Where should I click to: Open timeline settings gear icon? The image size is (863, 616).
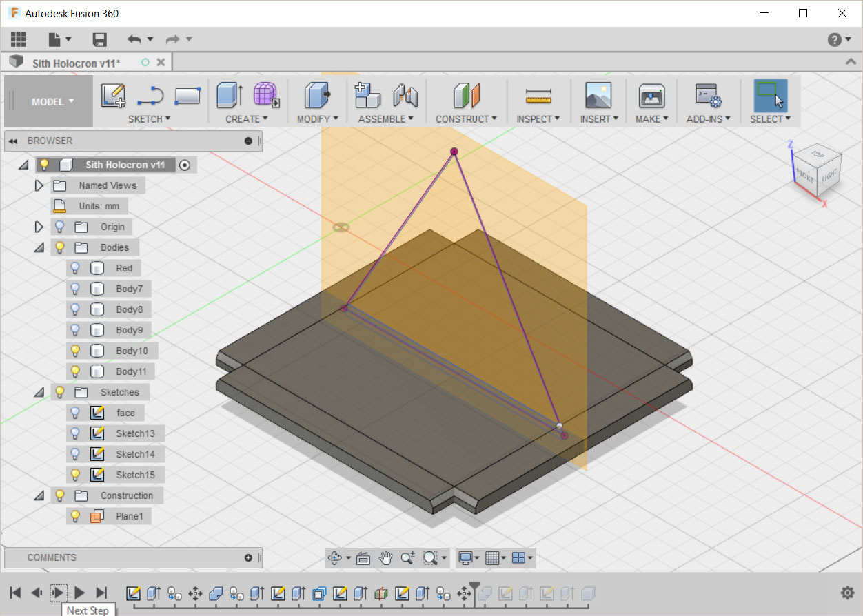pyautogui.click(x=847, y=593)
